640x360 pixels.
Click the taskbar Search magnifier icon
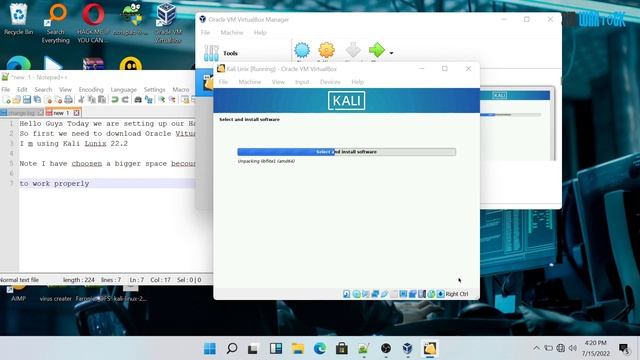[232, 349]
